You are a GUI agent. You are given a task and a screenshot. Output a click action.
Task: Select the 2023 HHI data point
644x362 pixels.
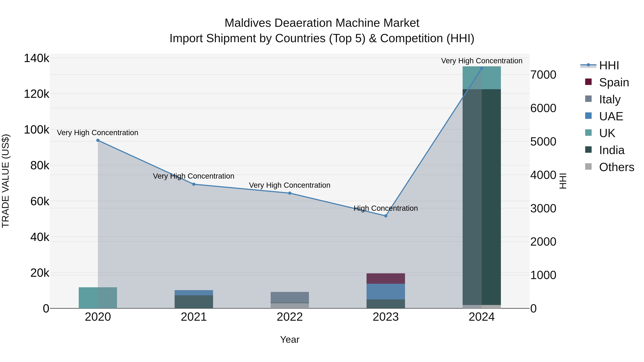(386, 216)
